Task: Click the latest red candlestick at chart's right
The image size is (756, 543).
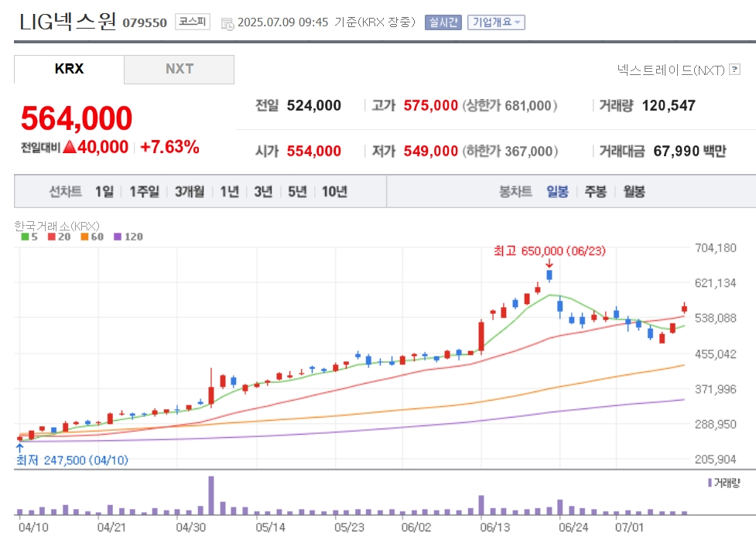Action: tap(684, 309)
